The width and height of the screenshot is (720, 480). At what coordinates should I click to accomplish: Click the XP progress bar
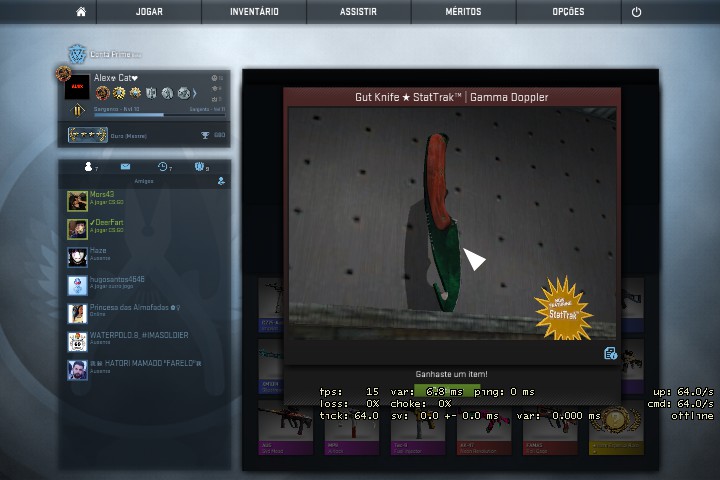tap(159, 115)
